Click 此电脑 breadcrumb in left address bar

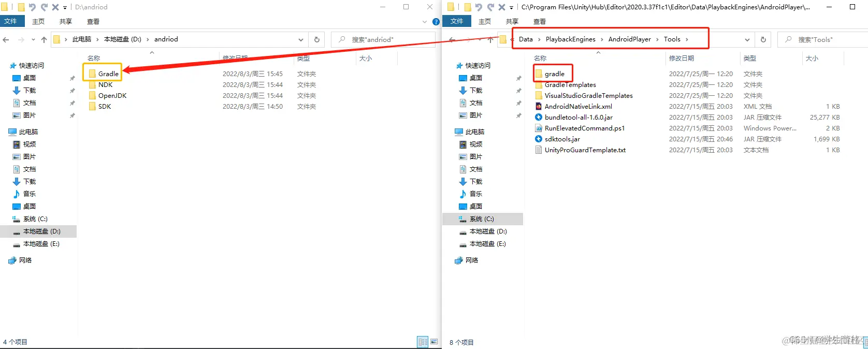click(82, 39)
